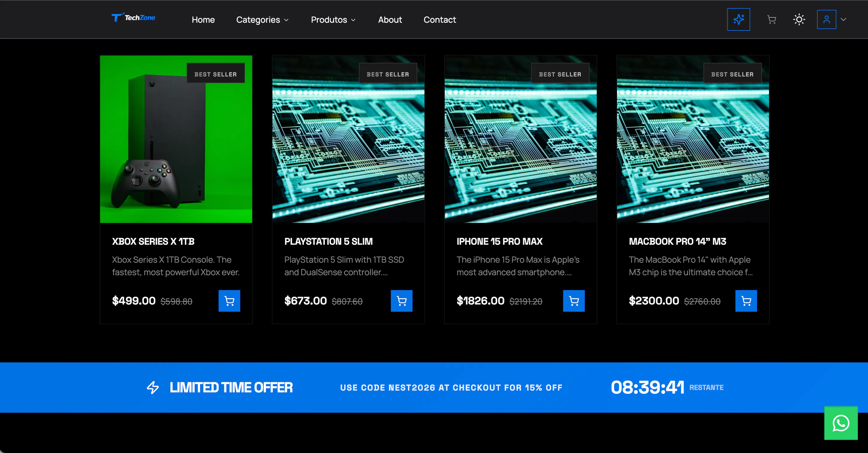
Task: Click the $499.00 price
Action: coord(134,301)
